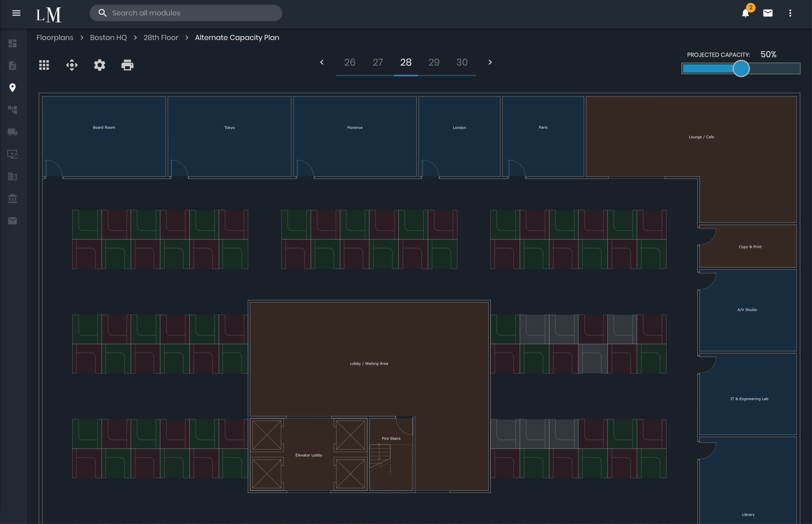Open the hamburger navigation menu
Screen dimensions: 812x524
click(16, 13)
